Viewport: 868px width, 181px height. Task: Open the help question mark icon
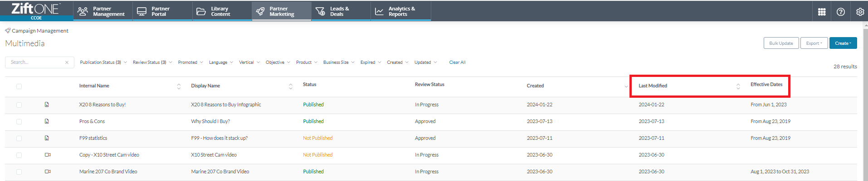pos(841,12)
